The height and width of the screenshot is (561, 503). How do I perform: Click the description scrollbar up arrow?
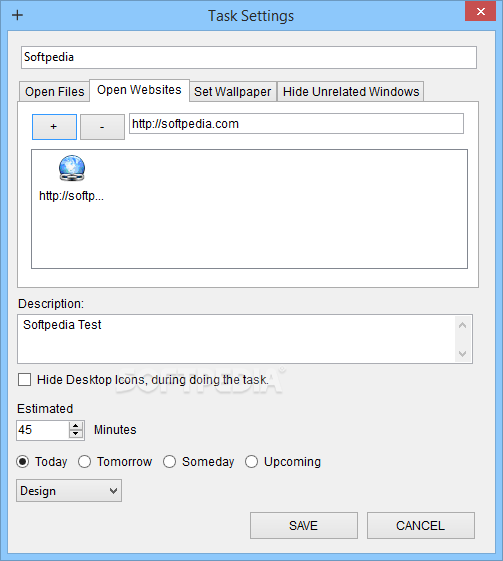(463, 325)
